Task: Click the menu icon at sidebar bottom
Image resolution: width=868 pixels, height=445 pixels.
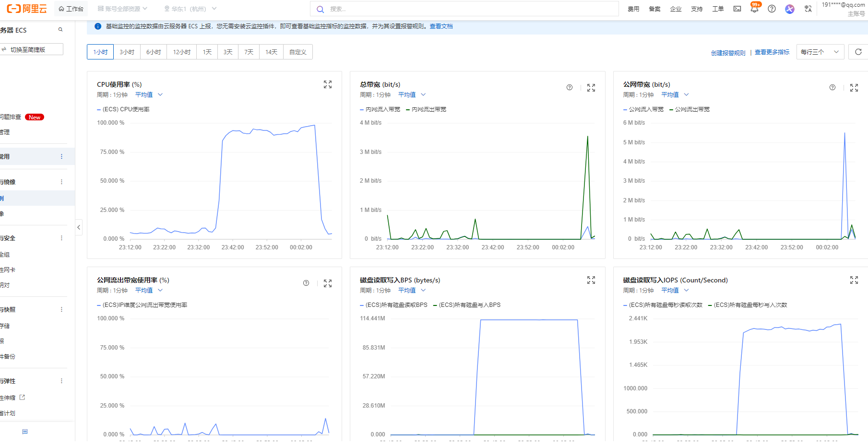Action: (x=25, y=432)
